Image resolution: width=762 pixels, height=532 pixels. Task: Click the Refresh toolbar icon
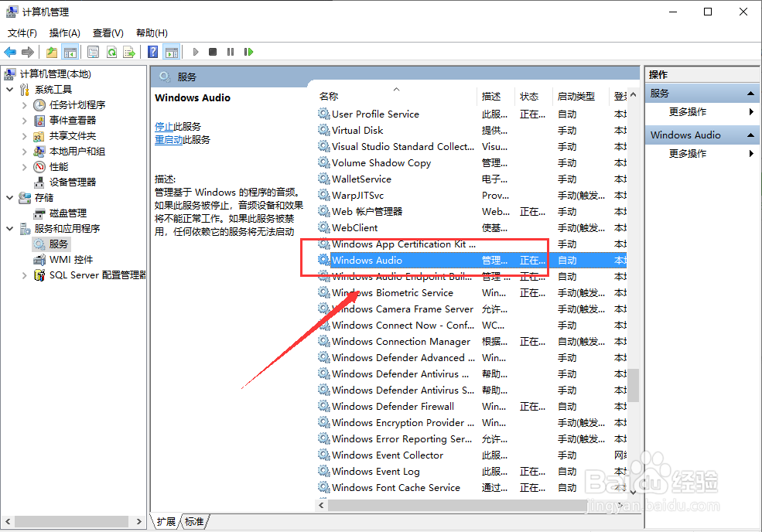[x=111, y=52]
